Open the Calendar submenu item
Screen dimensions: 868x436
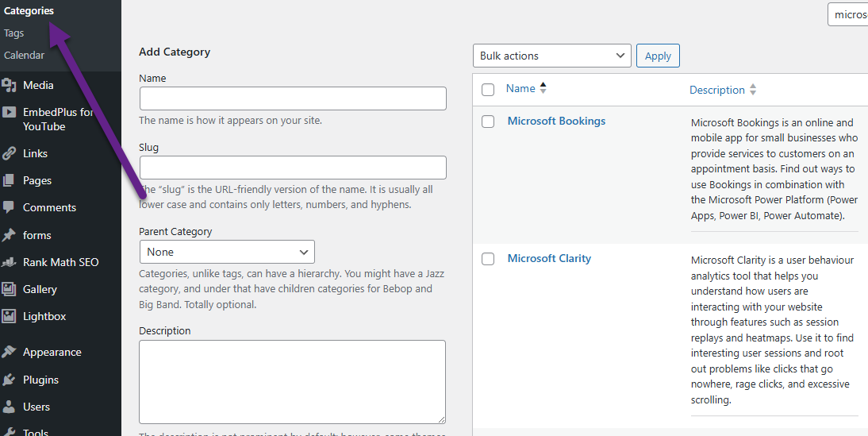[24, 56]
